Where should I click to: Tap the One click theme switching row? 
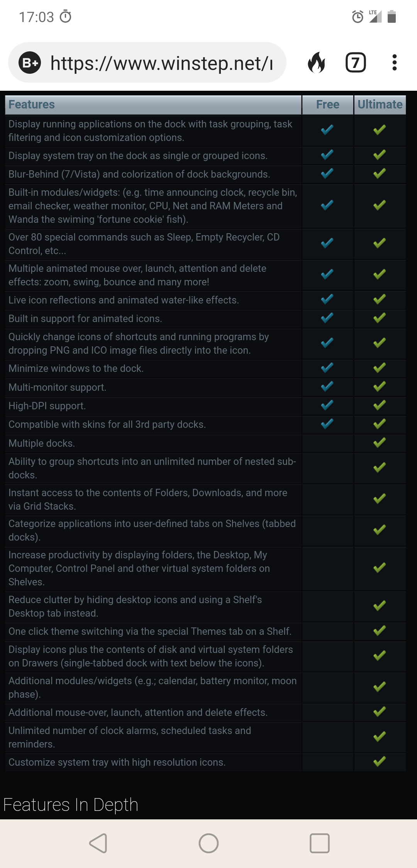click(x=205, y=631)
